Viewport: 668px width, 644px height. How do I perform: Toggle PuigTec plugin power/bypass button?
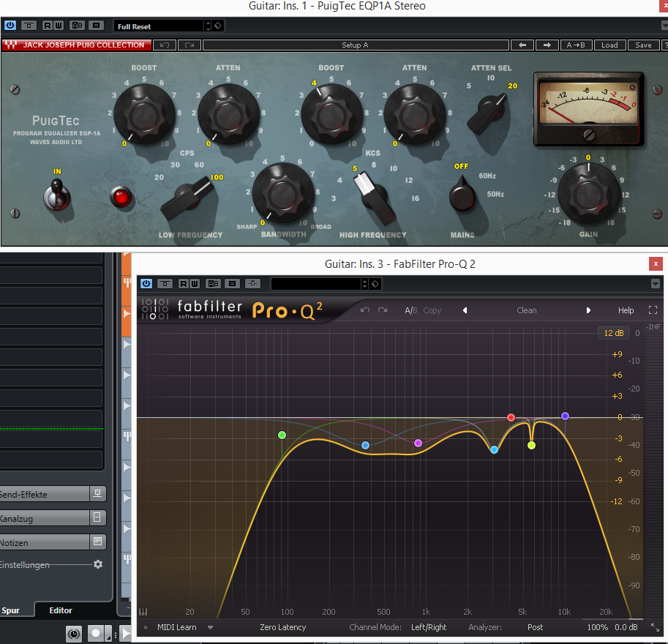(x=10, y=26)
